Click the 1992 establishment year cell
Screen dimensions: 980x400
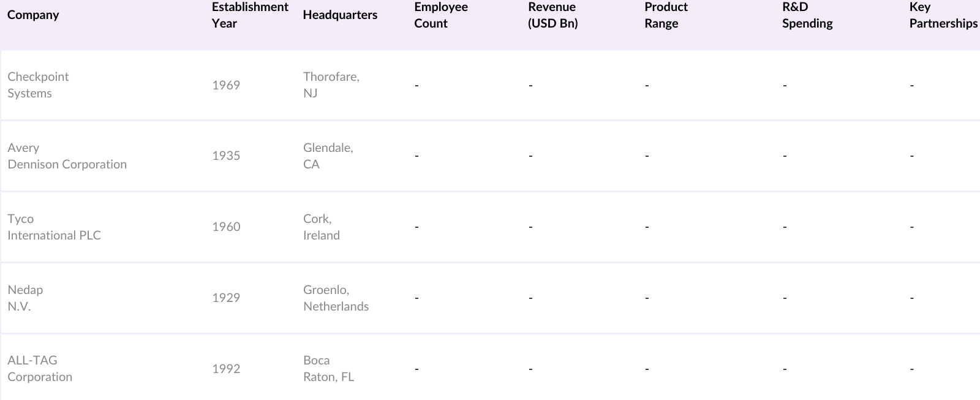coord(226,369)
